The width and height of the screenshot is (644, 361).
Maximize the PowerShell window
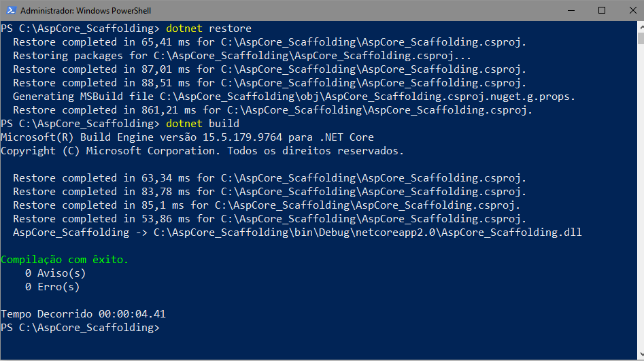pos(602,10)
